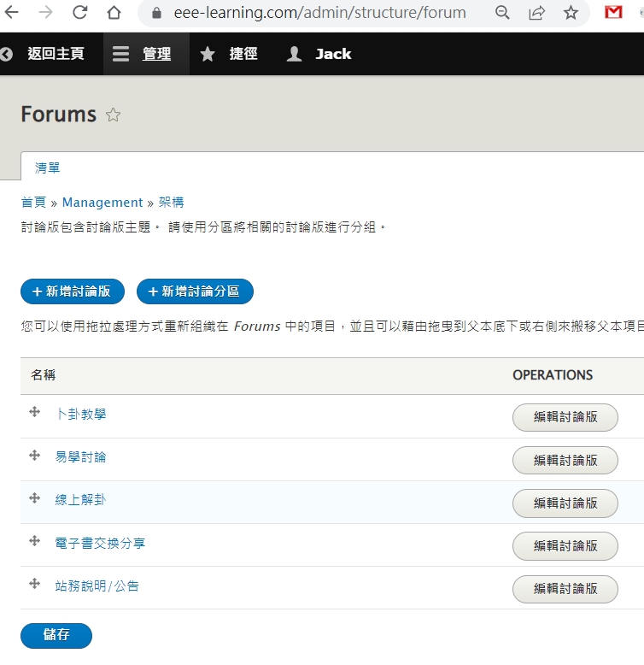Viewport: 644px width, 665px height.
Task: Click the share icon in address bar
Action: click(537, 13)
